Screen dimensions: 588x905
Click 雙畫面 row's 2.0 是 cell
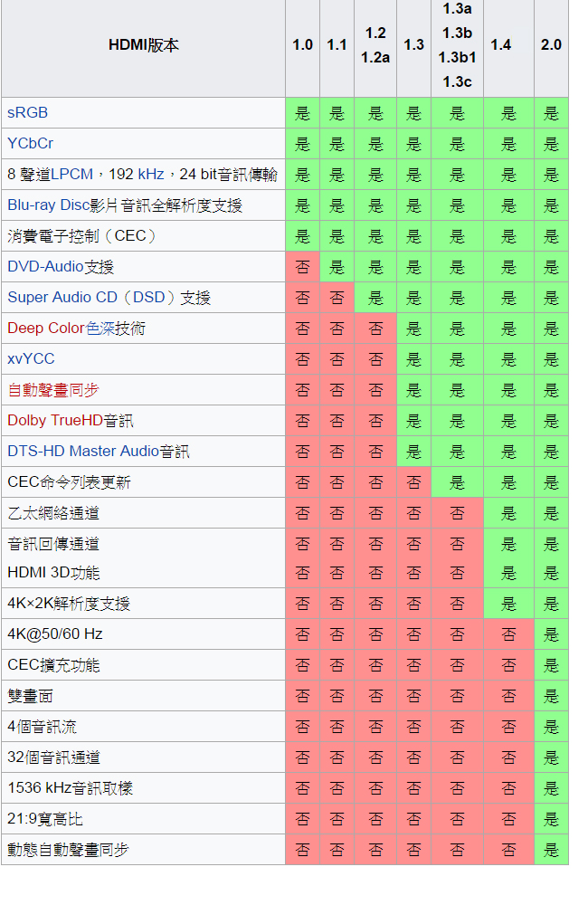552,696
